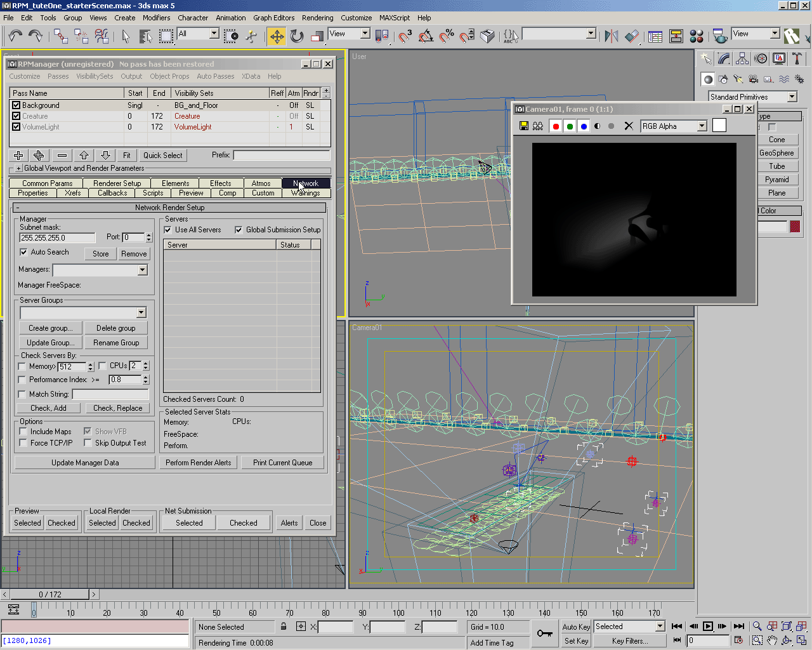The image size is (812, 650).
Task: Click the Set Keys key icon
Action: (544, 633)
